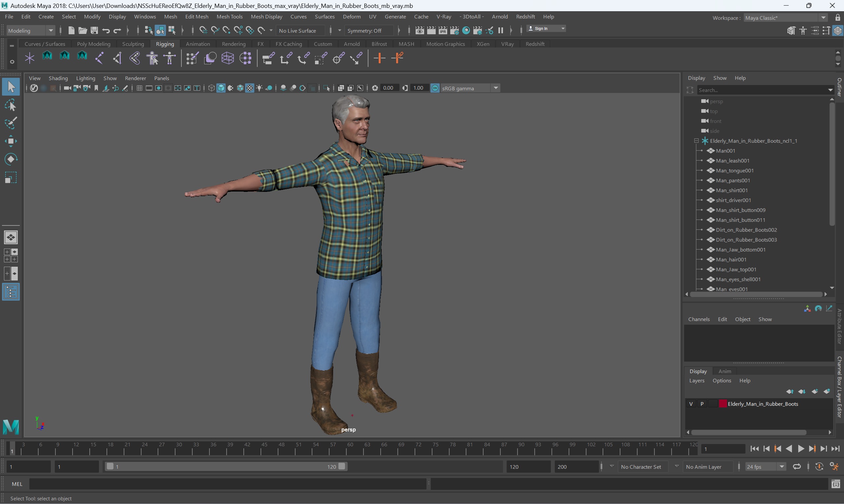Click the Create Joints shelf icon

(100, 58)
